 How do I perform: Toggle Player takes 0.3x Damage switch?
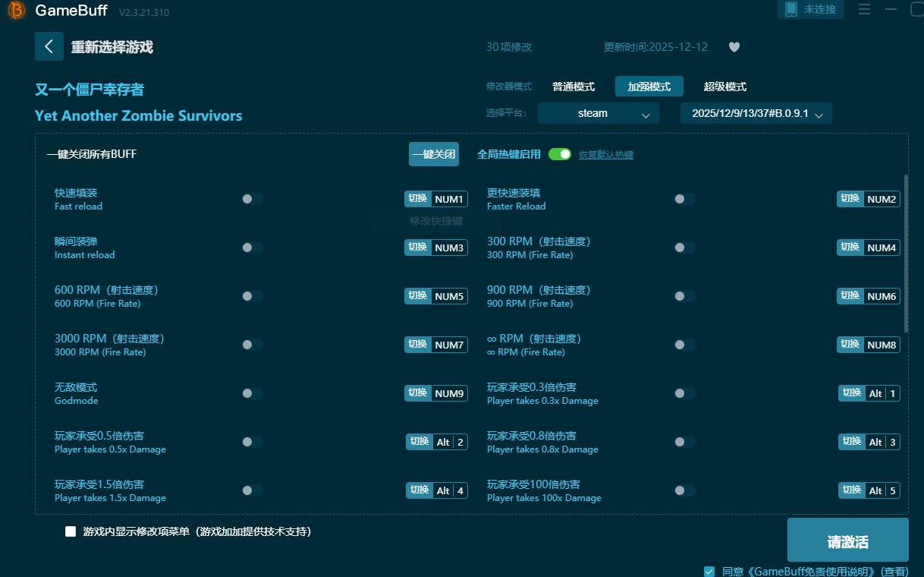pos(685,393)
